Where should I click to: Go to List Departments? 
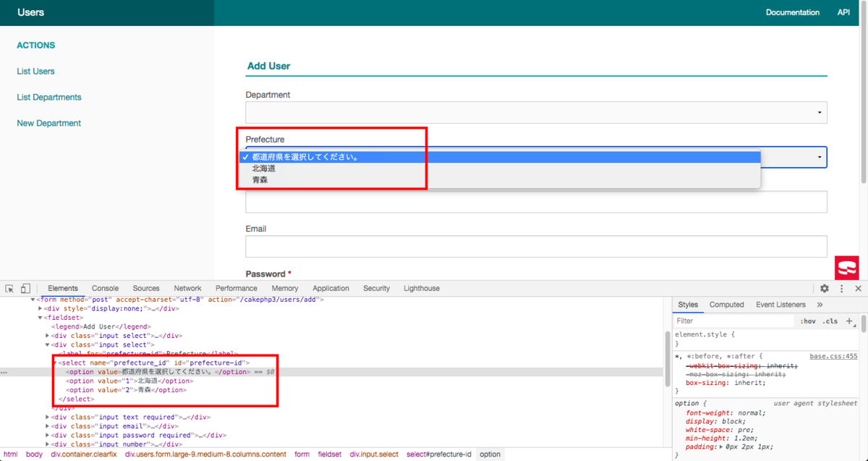[x=49, y=97]
